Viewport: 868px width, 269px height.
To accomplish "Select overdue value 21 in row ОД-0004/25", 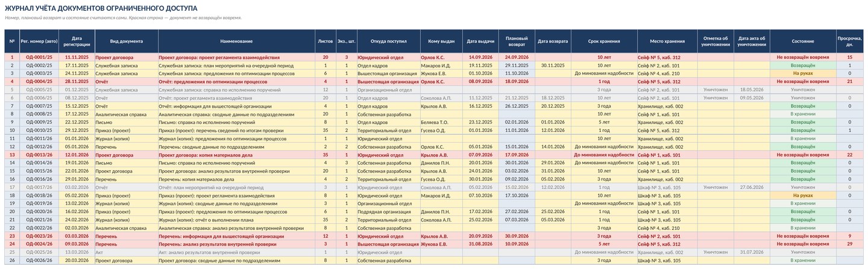I will tap(849, 81).
